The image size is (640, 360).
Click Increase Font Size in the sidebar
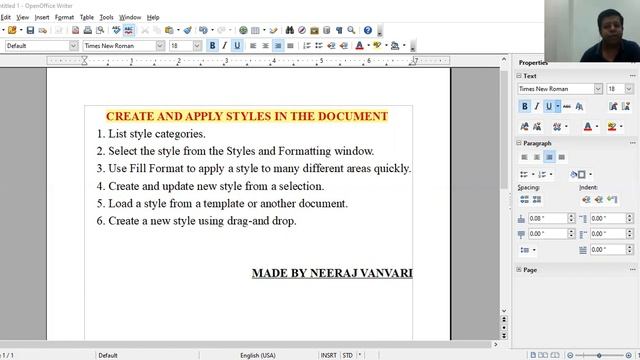(613, 107)
